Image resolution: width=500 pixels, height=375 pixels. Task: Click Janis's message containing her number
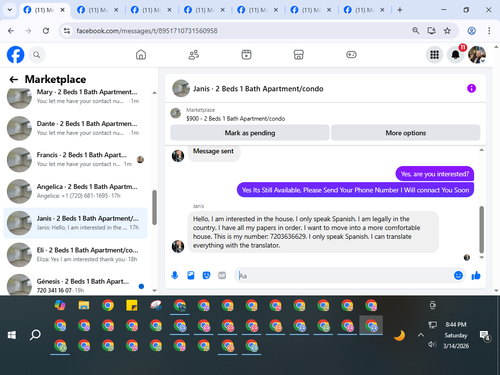[x=313, y=232]
